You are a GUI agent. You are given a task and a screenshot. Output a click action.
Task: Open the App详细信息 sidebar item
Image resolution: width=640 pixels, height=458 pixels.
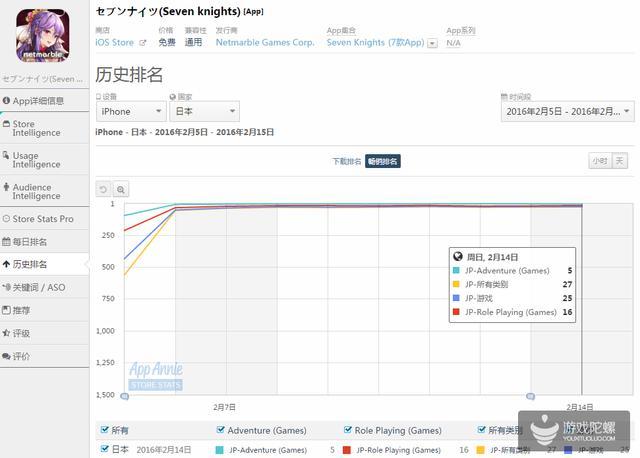coord(44,101)
